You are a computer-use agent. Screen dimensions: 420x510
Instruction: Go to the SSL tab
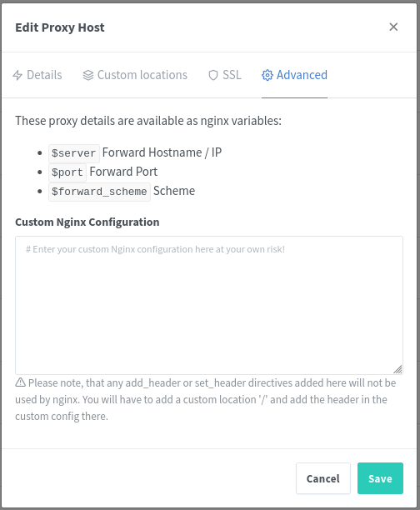coord(225,75)
